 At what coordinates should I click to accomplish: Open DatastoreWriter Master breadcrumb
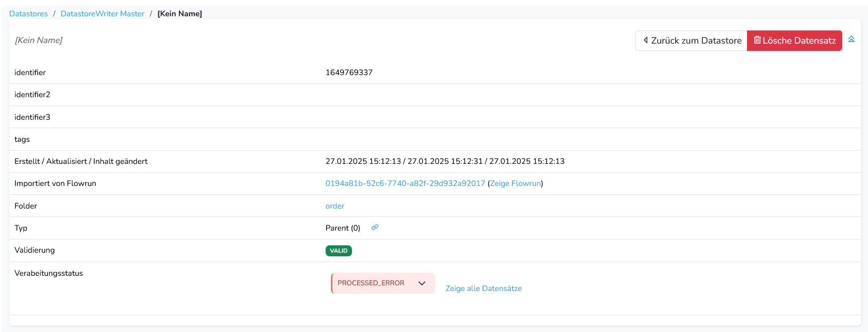pyautogui.click(x=102, y=14)
